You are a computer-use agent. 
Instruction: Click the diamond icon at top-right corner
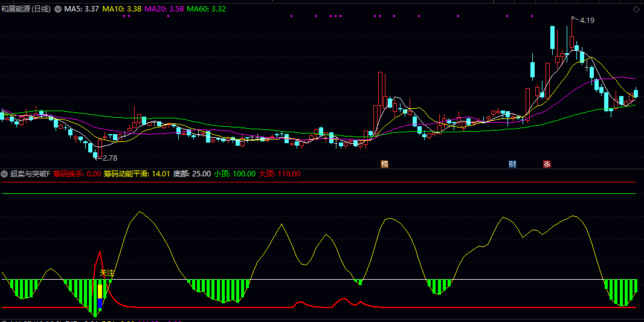[636, 9]
